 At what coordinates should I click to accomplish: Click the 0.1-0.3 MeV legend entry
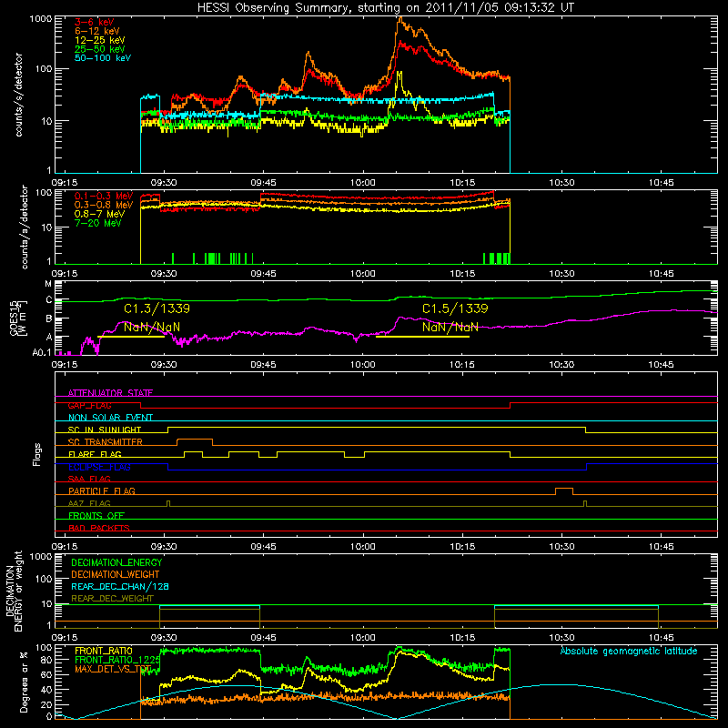(x=104, y=196)
